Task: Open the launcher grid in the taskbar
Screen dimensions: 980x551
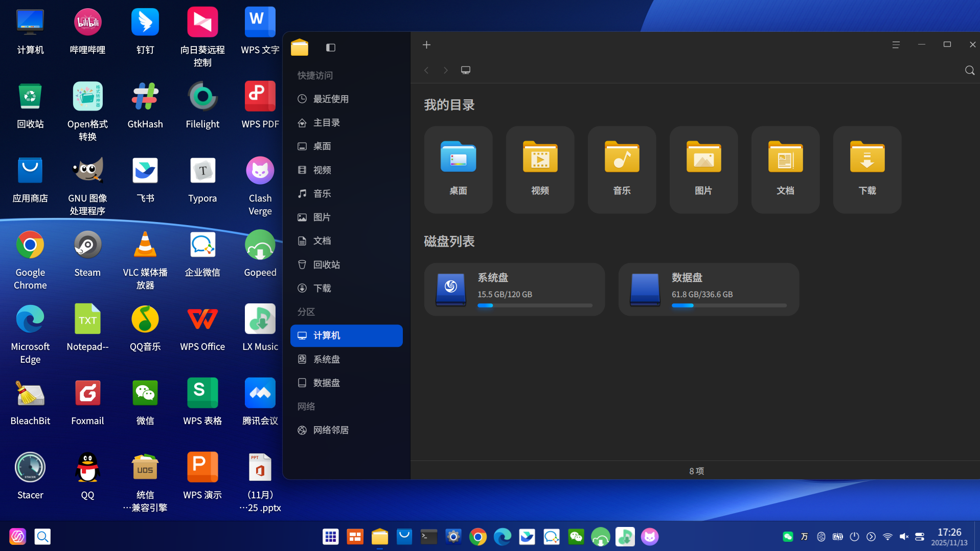Action: click(331, 537)
